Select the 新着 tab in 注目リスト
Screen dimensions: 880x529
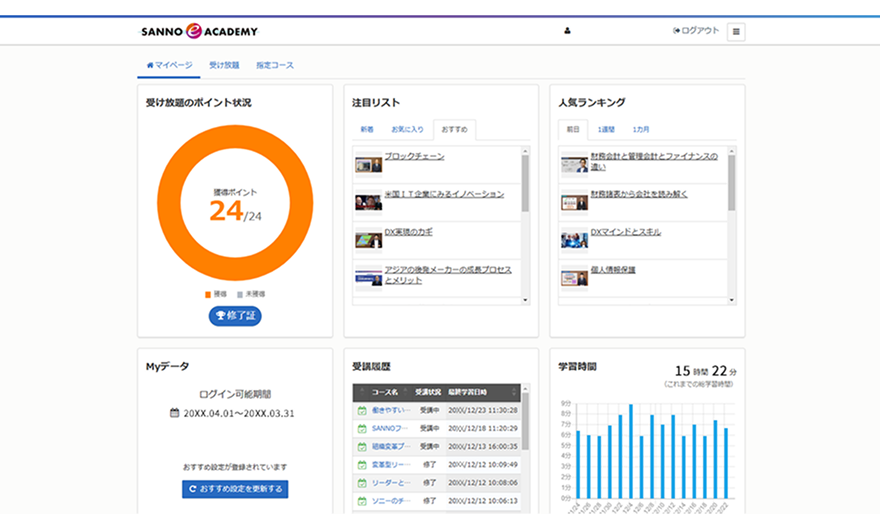pyautogui.click(x=367, y=129)
